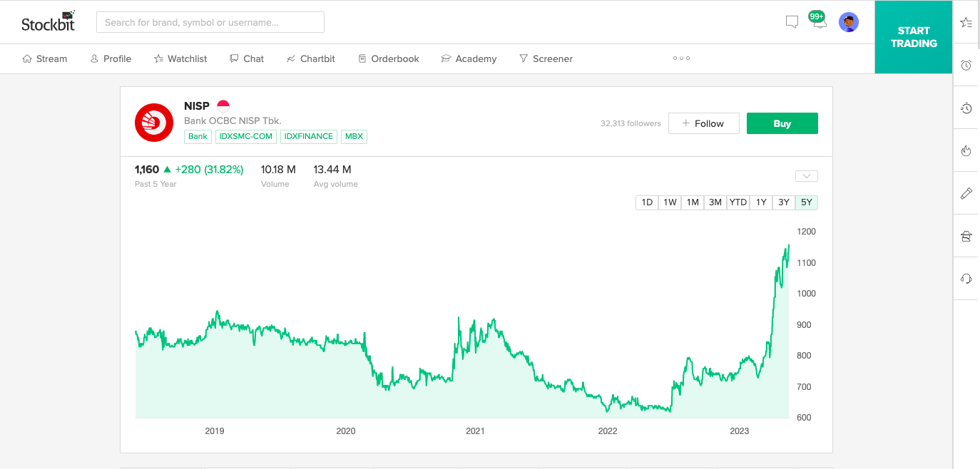
Task: Open the chat messages icon
Action: coord(792,22)
